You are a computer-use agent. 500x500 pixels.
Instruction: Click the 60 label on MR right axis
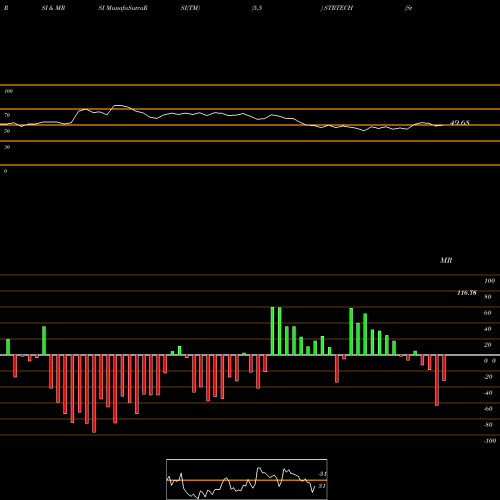tap(488, 313)
